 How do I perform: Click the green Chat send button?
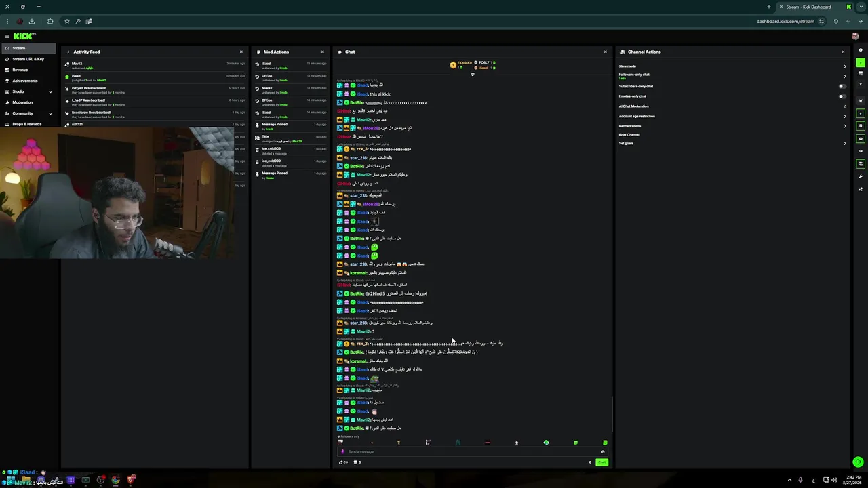pos(601,462)
